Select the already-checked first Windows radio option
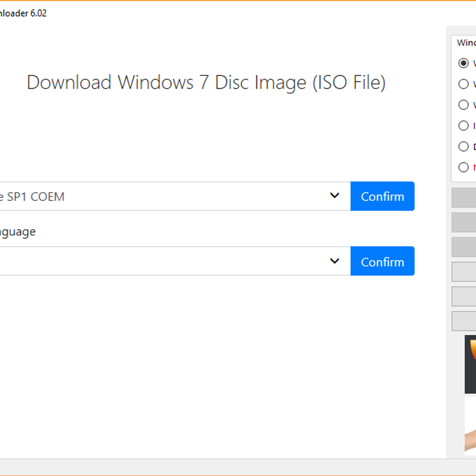 [x=463, y=63]
